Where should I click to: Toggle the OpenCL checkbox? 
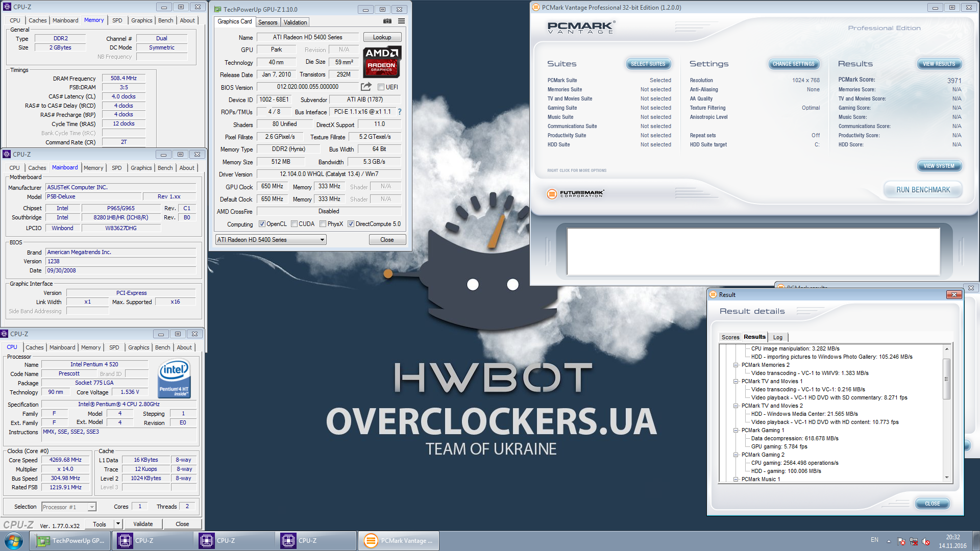pyautogui.click(x=262, y=224)
